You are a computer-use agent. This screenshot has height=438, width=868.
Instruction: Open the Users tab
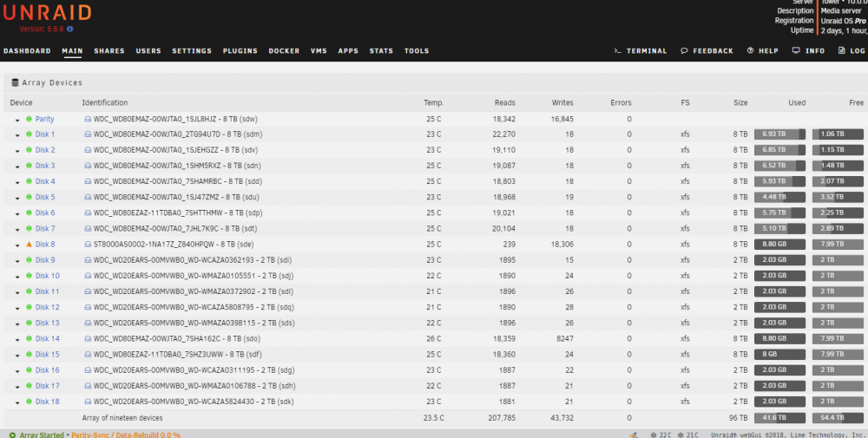148,51
